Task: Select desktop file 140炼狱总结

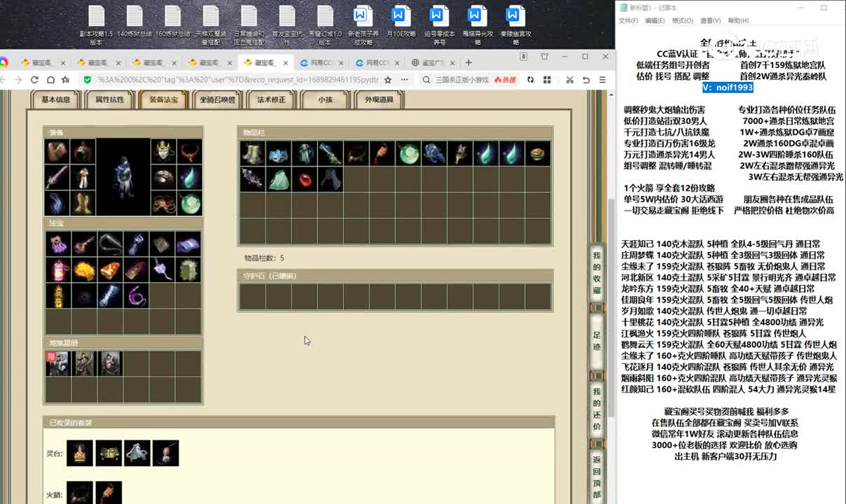Action: (x=134, y=22)
